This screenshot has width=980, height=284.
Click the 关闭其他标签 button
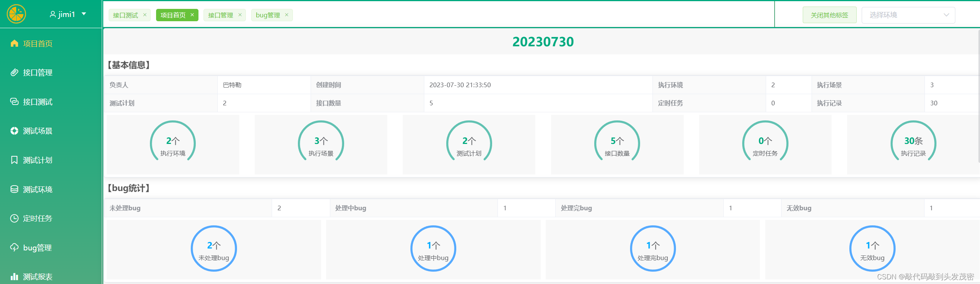coord(829,15)
